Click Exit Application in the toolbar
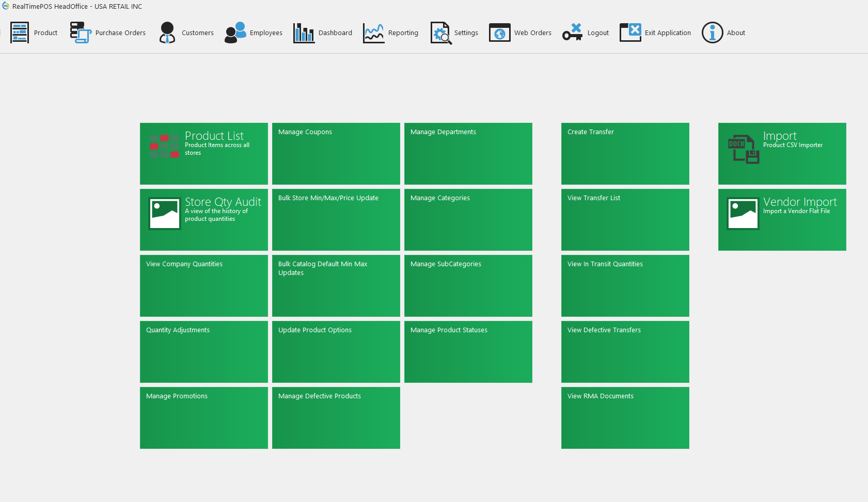Viewport: 868px width, 502px height. tap(655, 33)
